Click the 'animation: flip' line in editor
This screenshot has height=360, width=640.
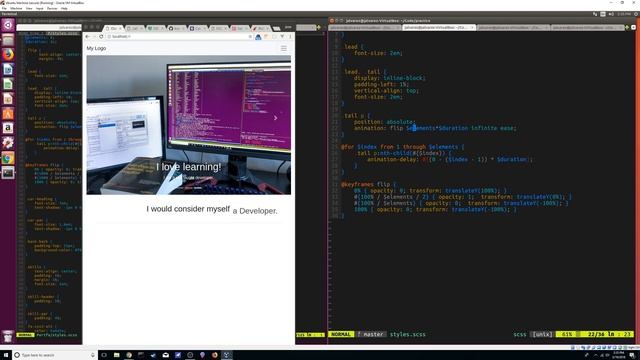point(435,128)
